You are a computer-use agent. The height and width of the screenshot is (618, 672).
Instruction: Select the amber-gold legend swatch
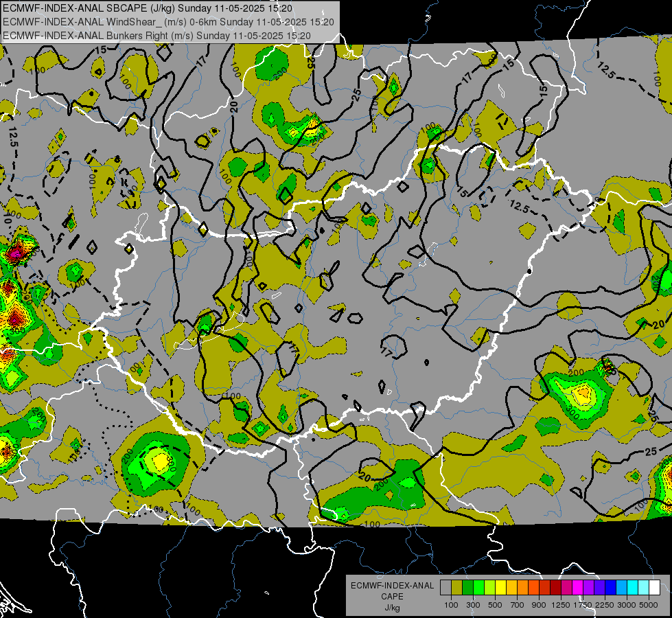tap(511, 588)
